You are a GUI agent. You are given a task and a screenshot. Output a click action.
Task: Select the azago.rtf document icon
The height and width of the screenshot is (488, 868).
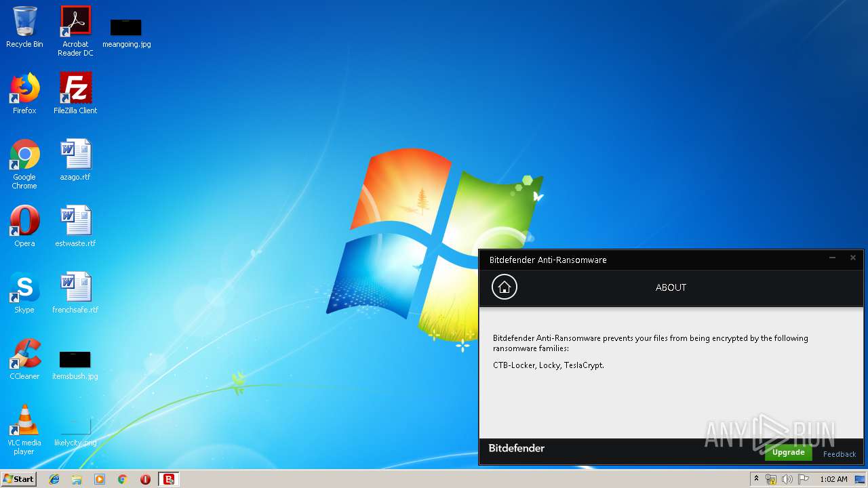(x=75, y=160)
